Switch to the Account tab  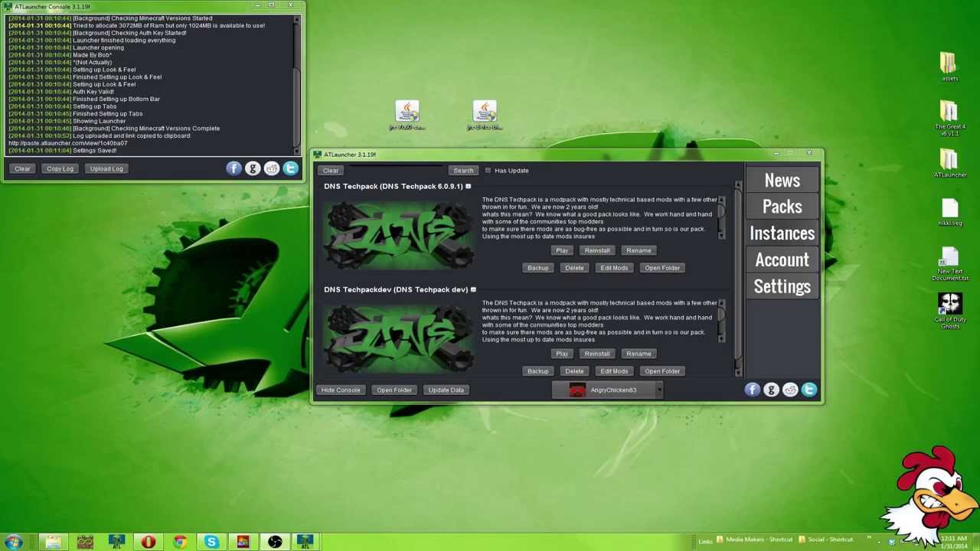[782, 260]
